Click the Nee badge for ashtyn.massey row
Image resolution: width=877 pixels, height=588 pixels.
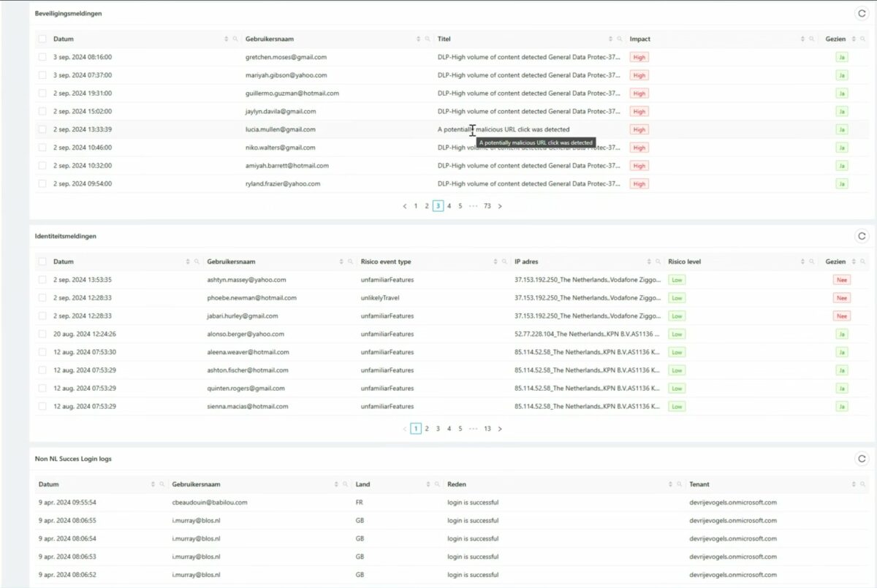coord(842,280)
